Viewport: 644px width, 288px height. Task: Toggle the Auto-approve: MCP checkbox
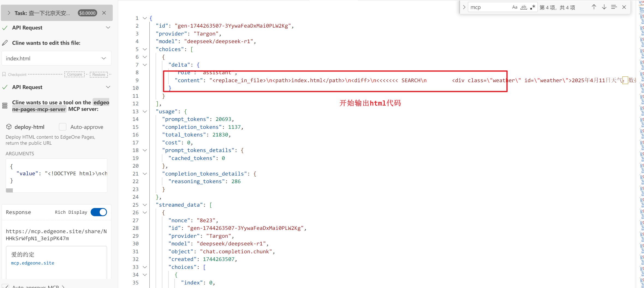(5, 286)
